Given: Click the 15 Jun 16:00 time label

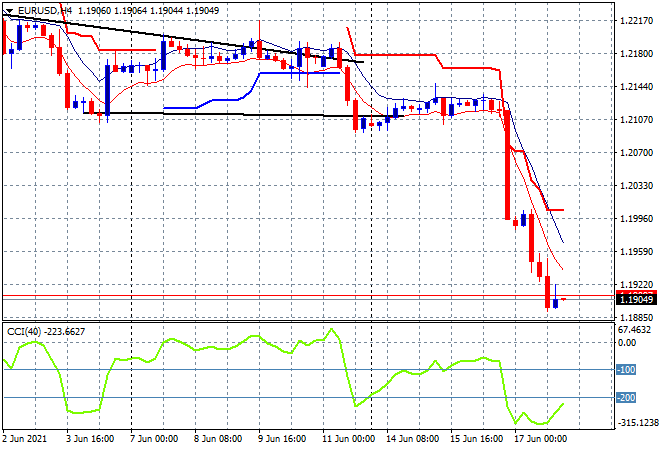Looking at the screenshot, I should [x=476, y=439].
